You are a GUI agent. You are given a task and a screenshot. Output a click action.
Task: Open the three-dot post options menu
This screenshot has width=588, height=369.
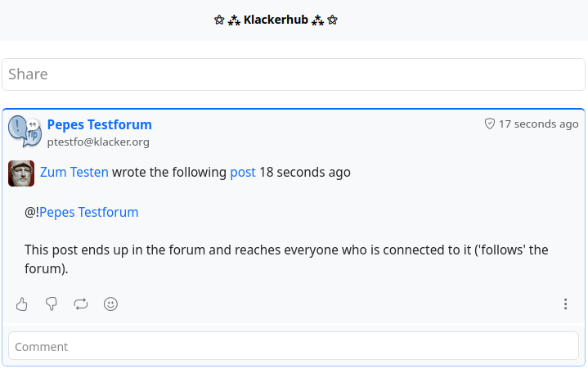(x=565, y=304)
